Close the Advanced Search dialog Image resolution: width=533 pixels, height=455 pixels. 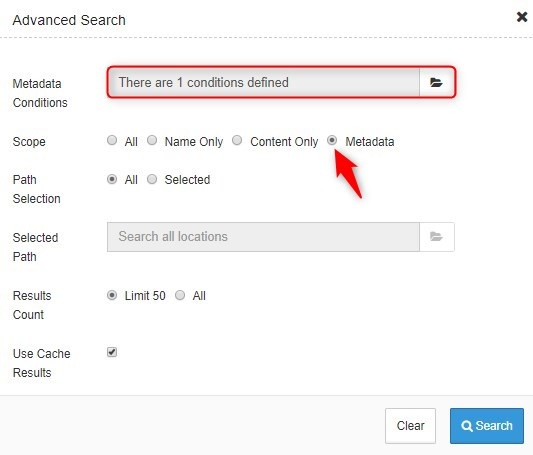click(522, 17)
